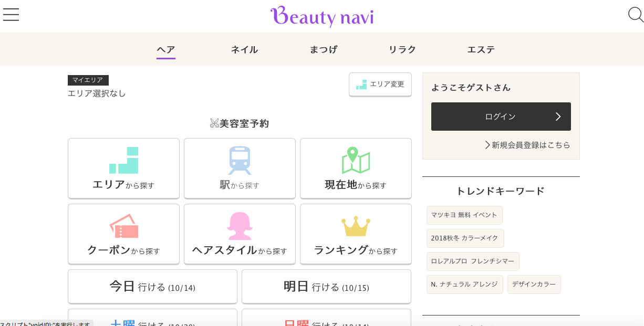Click the magnifying glass search icon
The height and width of the screenshot is (326, 644).
(x=636, y=15)
